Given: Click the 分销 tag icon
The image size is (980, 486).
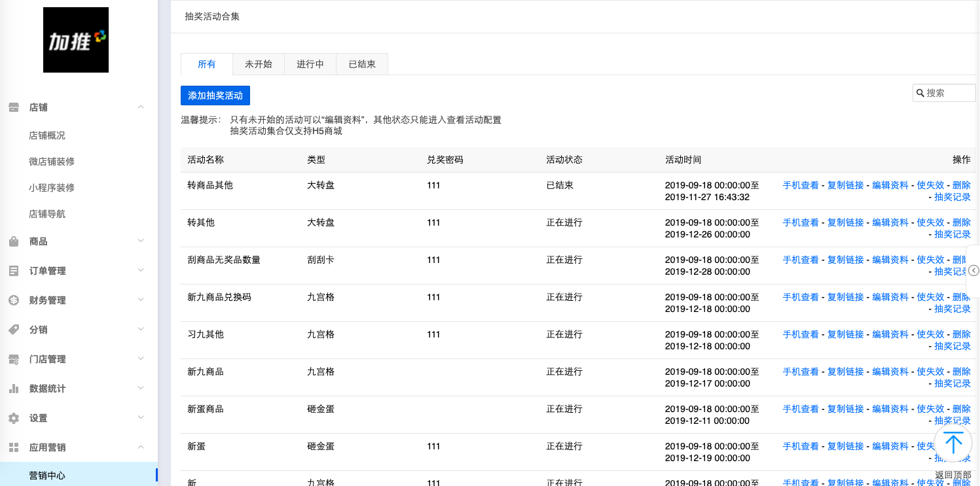Looking at the screenshot, I should [14, 330].
